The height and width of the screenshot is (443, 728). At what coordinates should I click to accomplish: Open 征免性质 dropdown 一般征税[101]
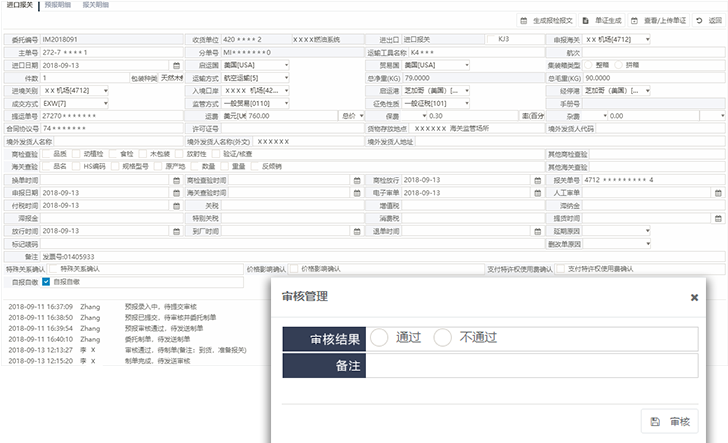tap(436, 104)
